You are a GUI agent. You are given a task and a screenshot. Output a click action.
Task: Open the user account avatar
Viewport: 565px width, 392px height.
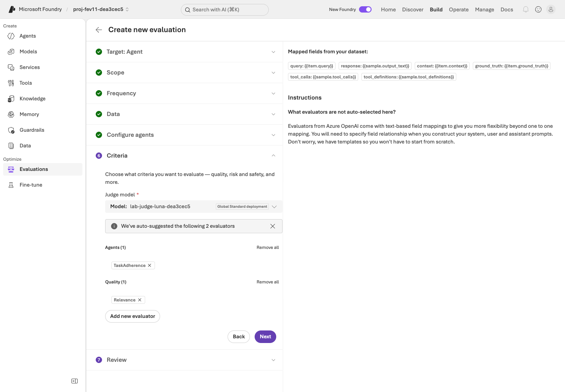tap(551, 9)
